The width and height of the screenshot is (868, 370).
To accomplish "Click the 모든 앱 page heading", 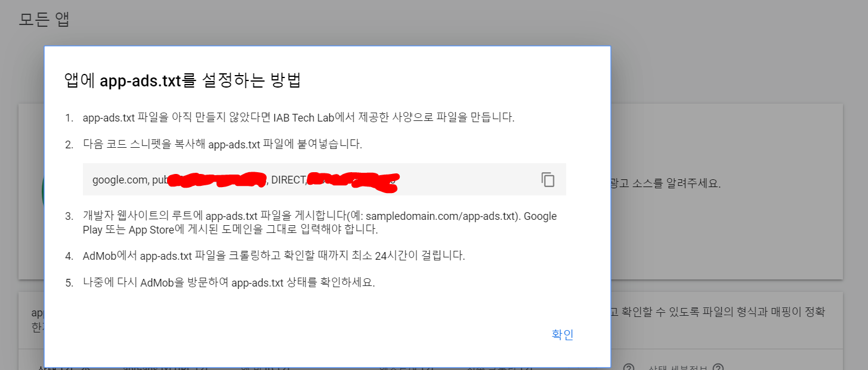I will [x=45, y=20].
